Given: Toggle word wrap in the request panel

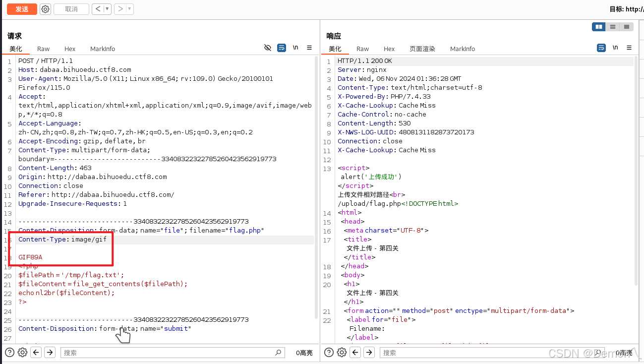Looking at the screenshot, I should [282, 48].
